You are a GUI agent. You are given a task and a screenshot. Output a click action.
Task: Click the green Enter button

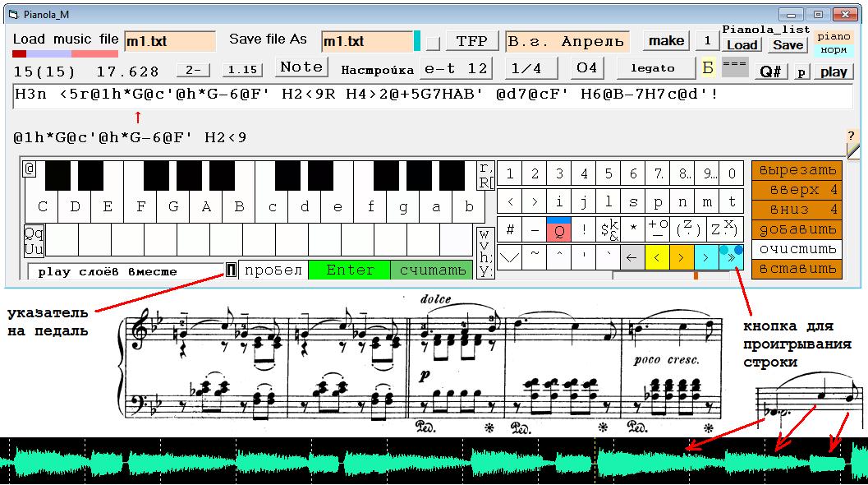coord(350,270)
